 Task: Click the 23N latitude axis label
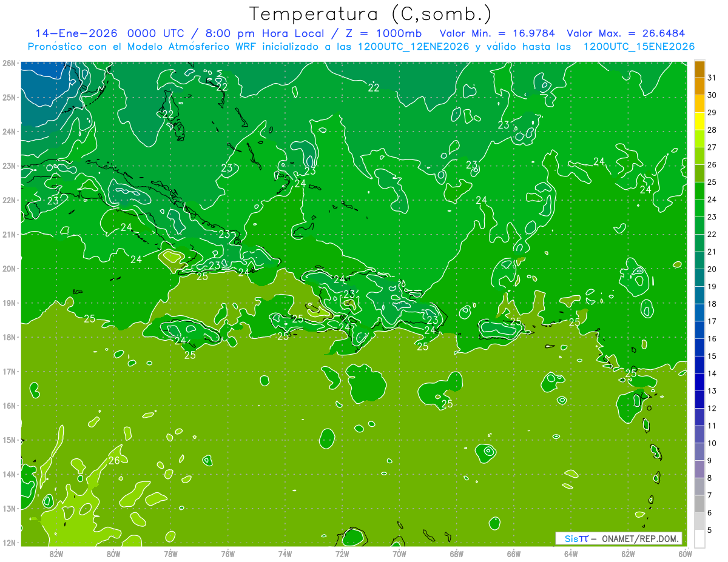[x=9, y=166]
